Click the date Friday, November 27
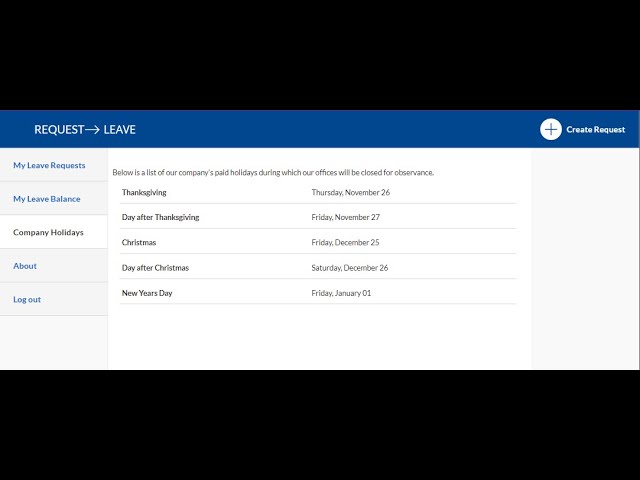640x480 pixels. 346,217
